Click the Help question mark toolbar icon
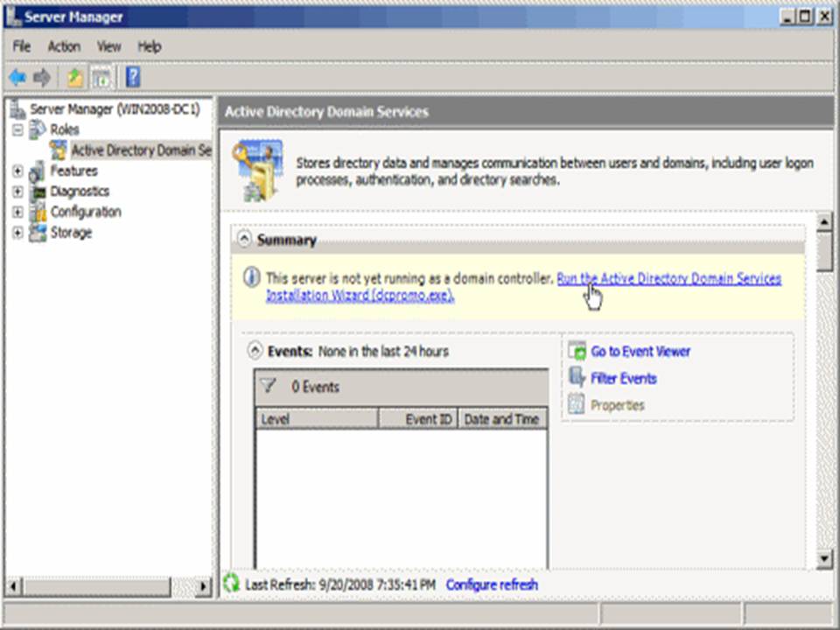 pyautogui.click(x=132, y=77)
